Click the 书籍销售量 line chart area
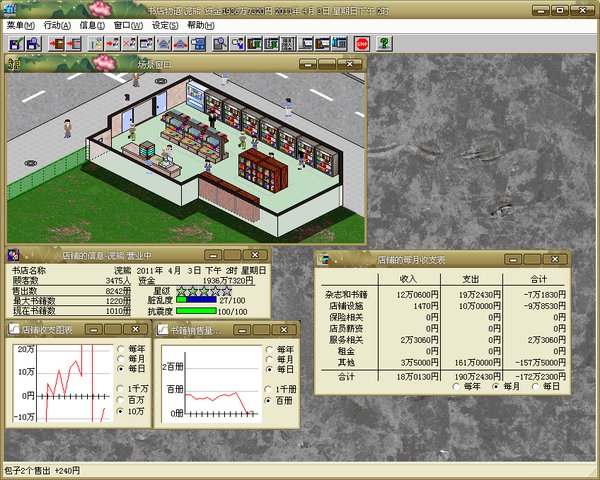600x480 pixels. tap(212, 384)
